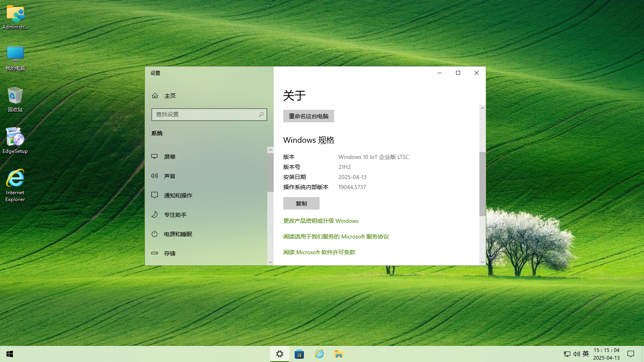This screenshot has width=644, height=362.
Task: Click the network tray icon
Action: coord(567,354)
